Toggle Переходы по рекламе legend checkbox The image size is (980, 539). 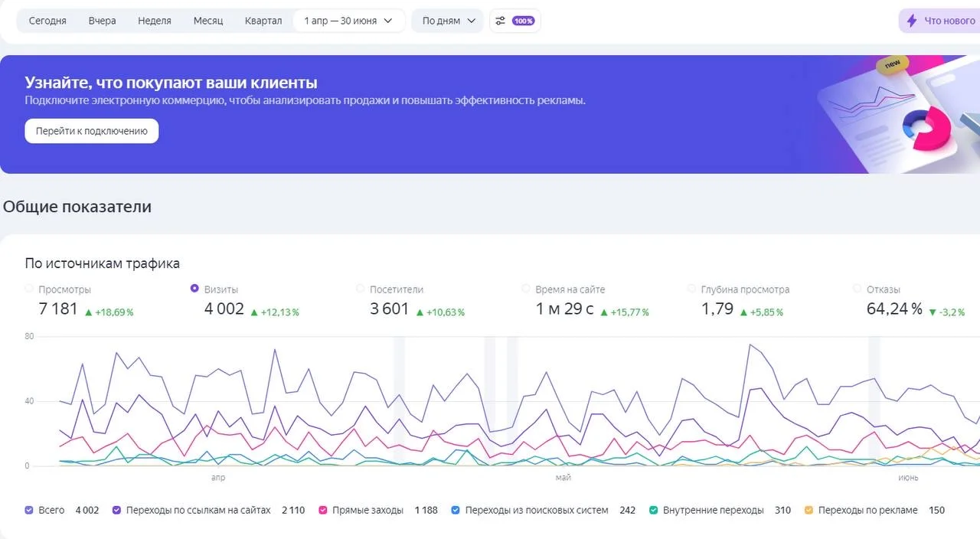click(809, 510)
